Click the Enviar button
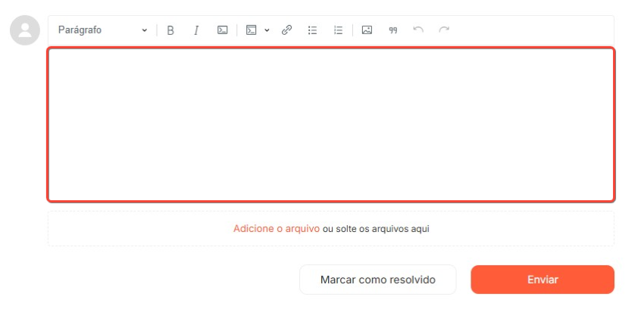Image resolution: width=644 pixels, height=316 pixels. [x=542, y=280]
